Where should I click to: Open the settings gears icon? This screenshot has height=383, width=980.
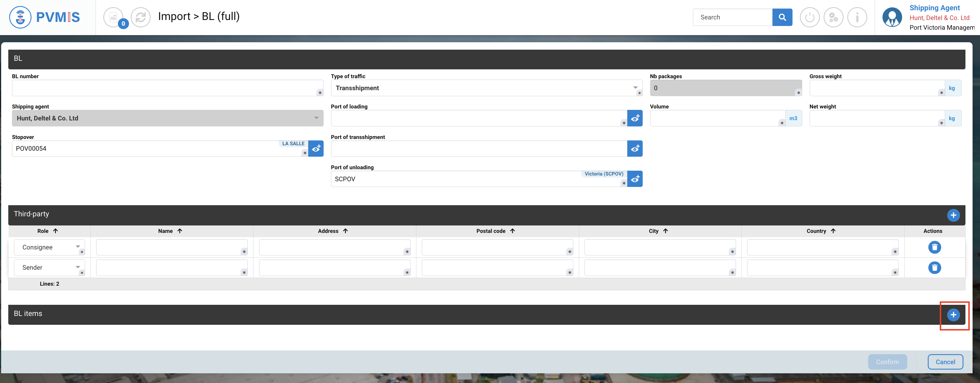point(833,17)
